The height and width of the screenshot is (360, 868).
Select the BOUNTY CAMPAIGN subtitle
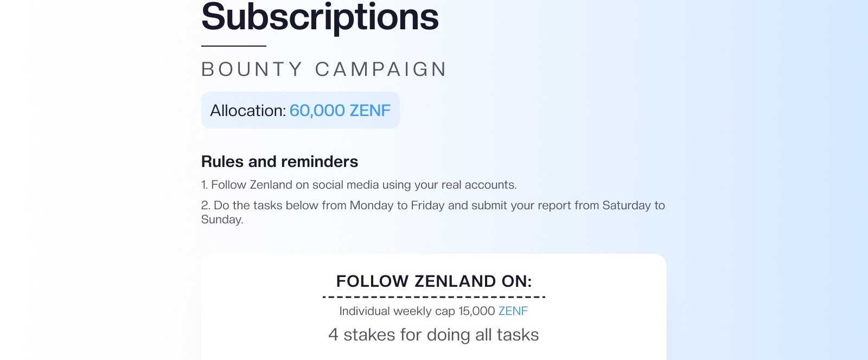(324, 69)
